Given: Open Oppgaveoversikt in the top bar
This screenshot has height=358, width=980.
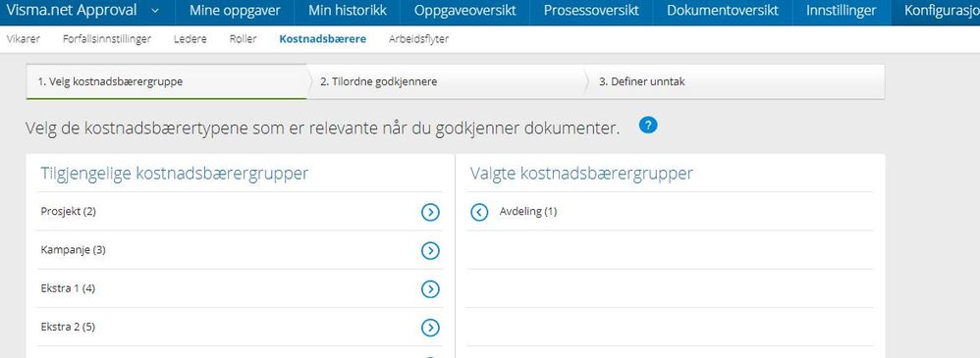Looking at the screenshot, I should [465, 11].
